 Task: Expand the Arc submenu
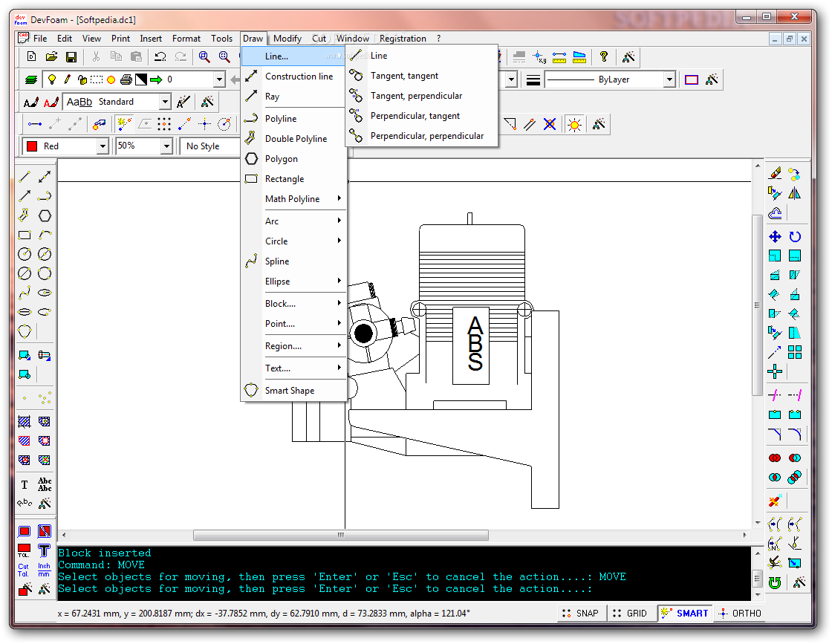coord(294,221)
